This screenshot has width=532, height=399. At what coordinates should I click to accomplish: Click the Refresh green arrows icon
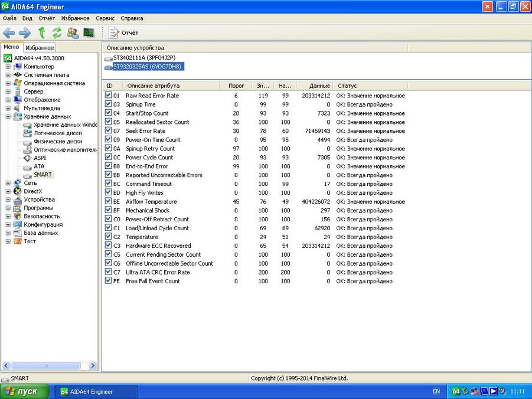tap(57, 33)
